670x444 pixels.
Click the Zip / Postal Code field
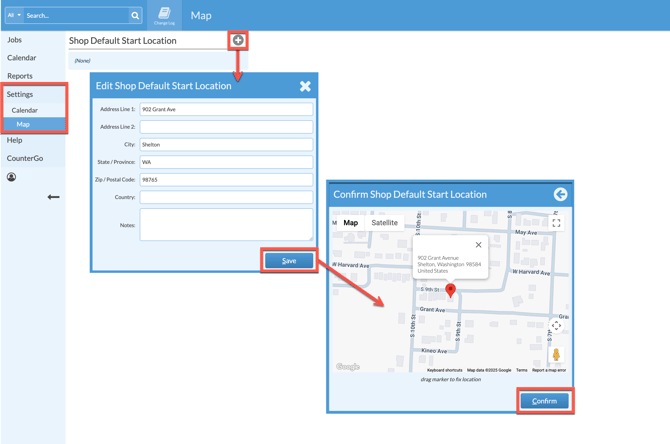[x=226, y=179]
